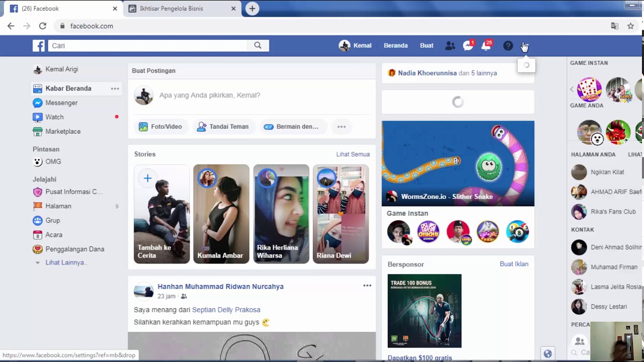Launch the 8 ball pool game icon

tap(517, 232)
